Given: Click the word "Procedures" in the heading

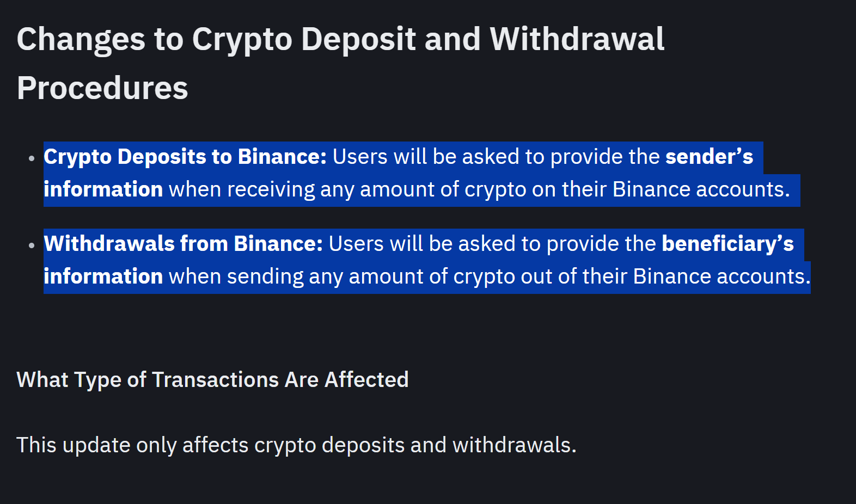Looking at the screenshot, I should pos(102,88).
